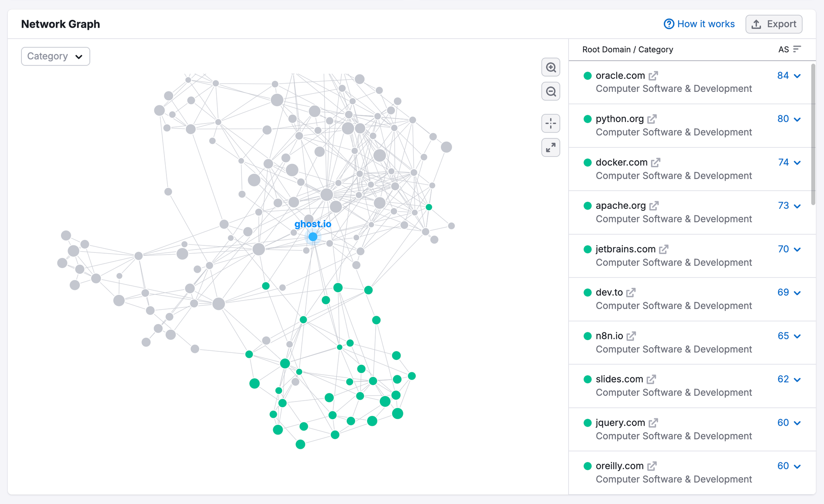Click the ghost.io label in graph
This screenshot has width=824, height=504.
click(x=313, y=224)
